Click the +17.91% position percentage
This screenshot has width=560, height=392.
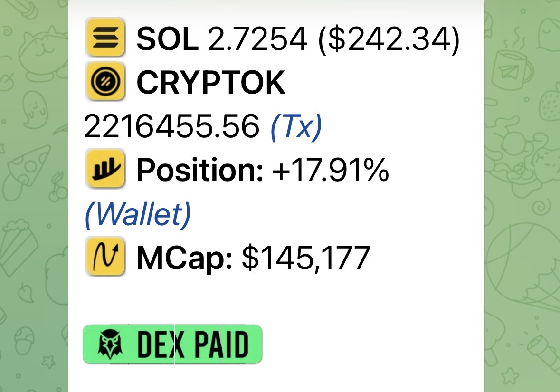point(331,171)
